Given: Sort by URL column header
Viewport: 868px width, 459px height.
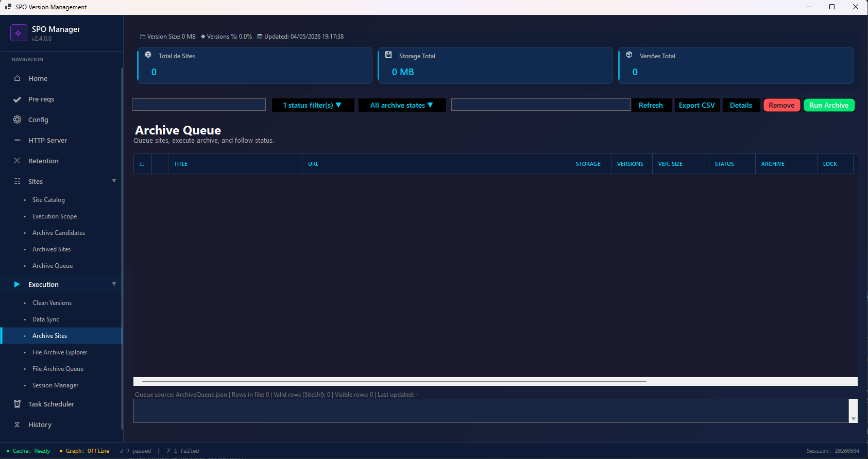Looking at the screenshot, I should [436, 164].
